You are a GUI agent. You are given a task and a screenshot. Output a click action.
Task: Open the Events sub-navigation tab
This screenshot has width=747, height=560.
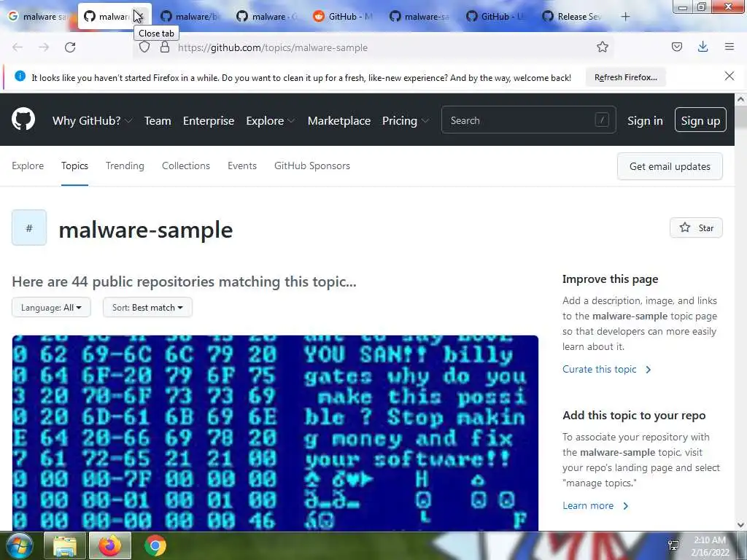[x=242, y=166]
